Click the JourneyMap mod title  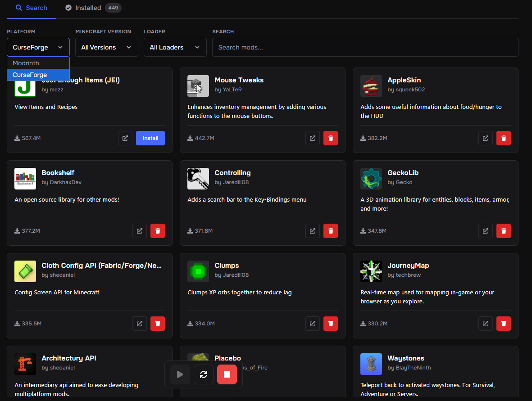click(408, 266)
